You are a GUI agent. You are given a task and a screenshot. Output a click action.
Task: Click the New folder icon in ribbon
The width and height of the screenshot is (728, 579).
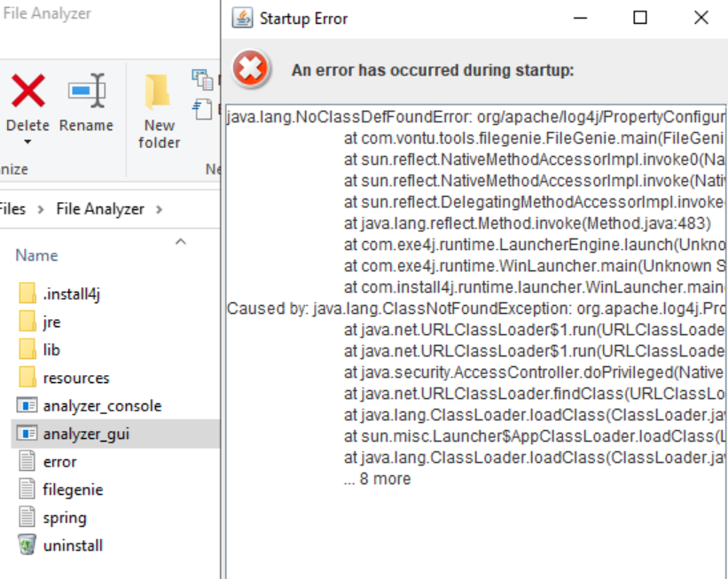[x=158, y=91]
